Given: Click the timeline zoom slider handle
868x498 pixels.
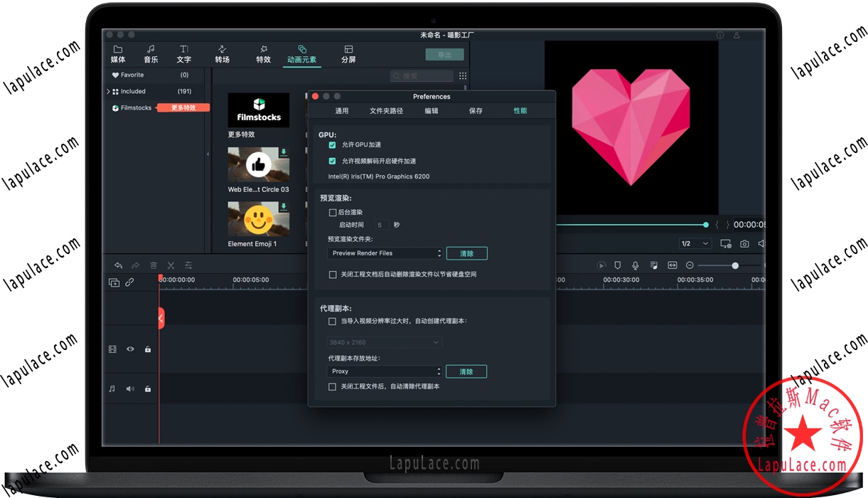Looking at the screenshot, I should pos(735,265).
